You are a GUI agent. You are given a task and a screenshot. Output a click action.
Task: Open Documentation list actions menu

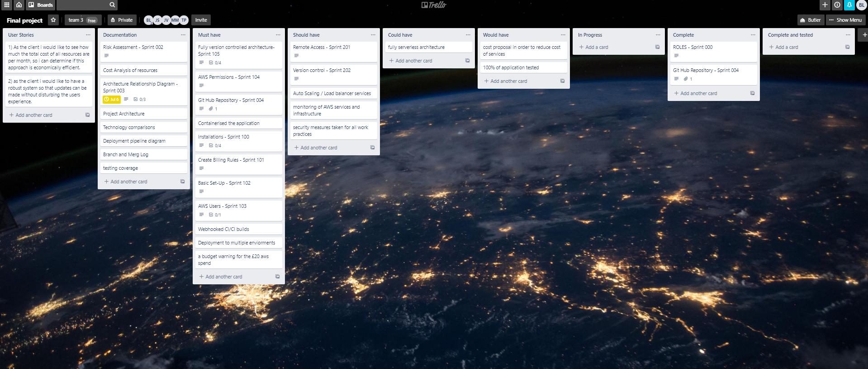[x=183, y=35]
